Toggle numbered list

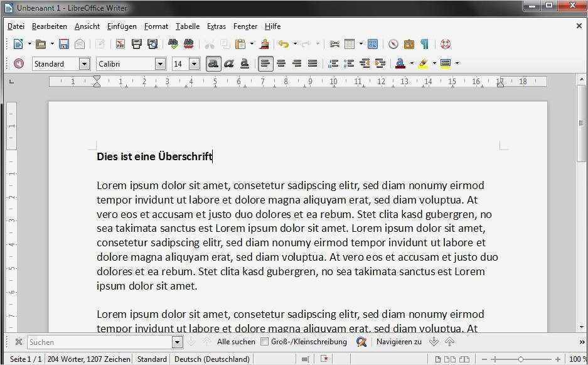(333, 63)
